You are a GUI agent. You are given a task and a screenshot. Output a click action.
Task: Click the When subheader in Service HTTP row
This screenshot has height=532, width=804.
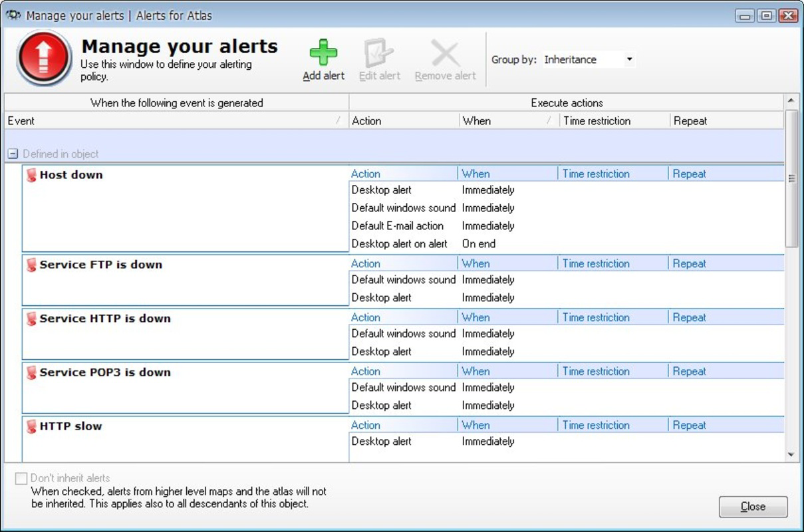click(475, 318)
